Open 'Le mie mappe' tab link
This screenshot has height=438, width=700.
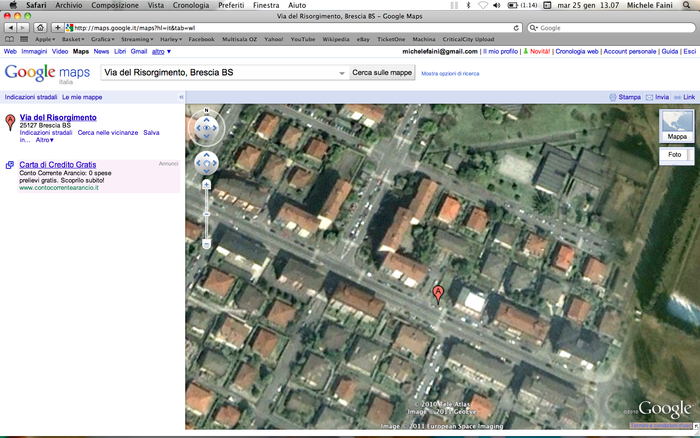tap(82, 97)
